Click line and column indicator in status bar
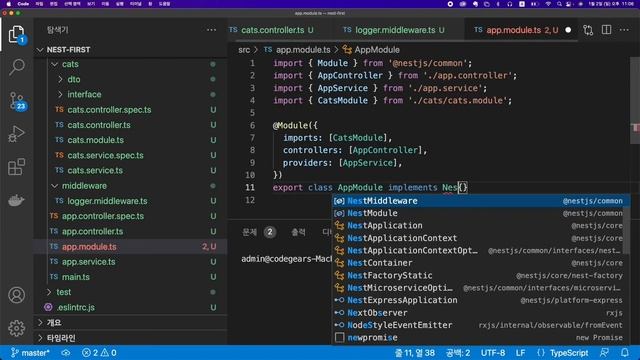Screen dimensions: 640x360 click(414, 353)
